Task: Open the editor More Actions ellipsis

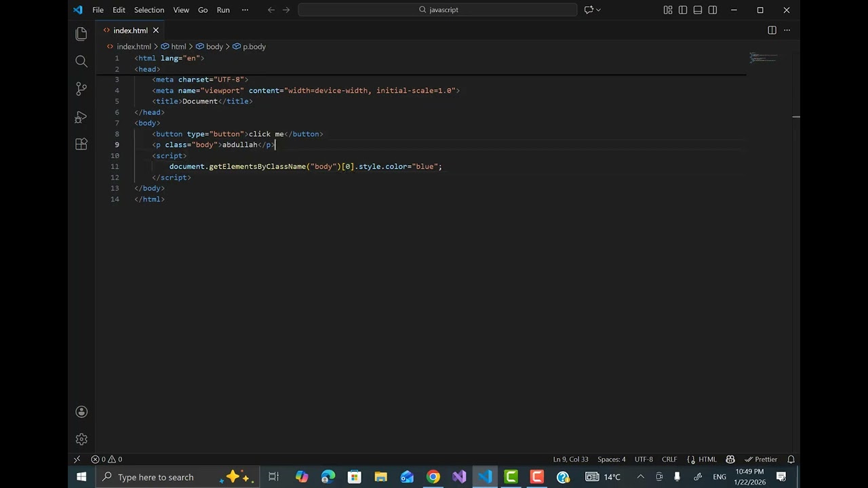Action: (787, 30)
